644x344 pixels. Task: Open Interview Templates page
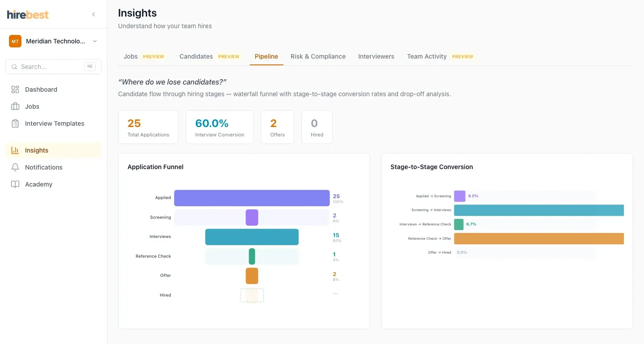53,123
